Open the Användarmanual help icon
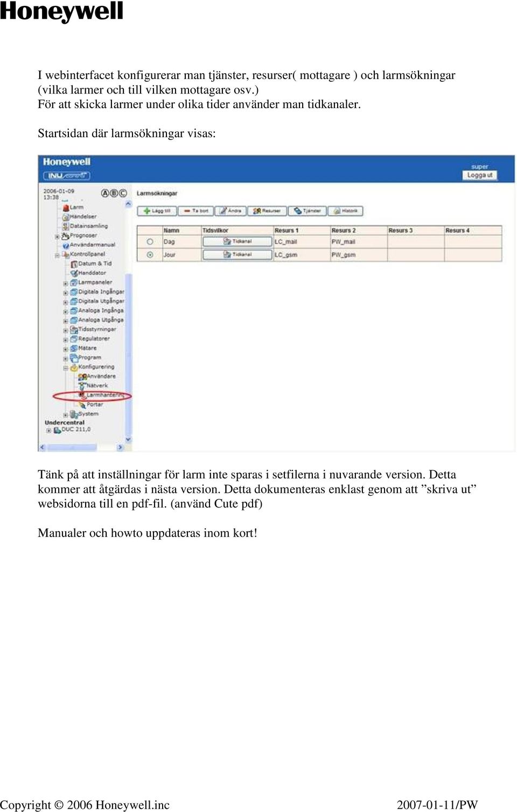 66,245
